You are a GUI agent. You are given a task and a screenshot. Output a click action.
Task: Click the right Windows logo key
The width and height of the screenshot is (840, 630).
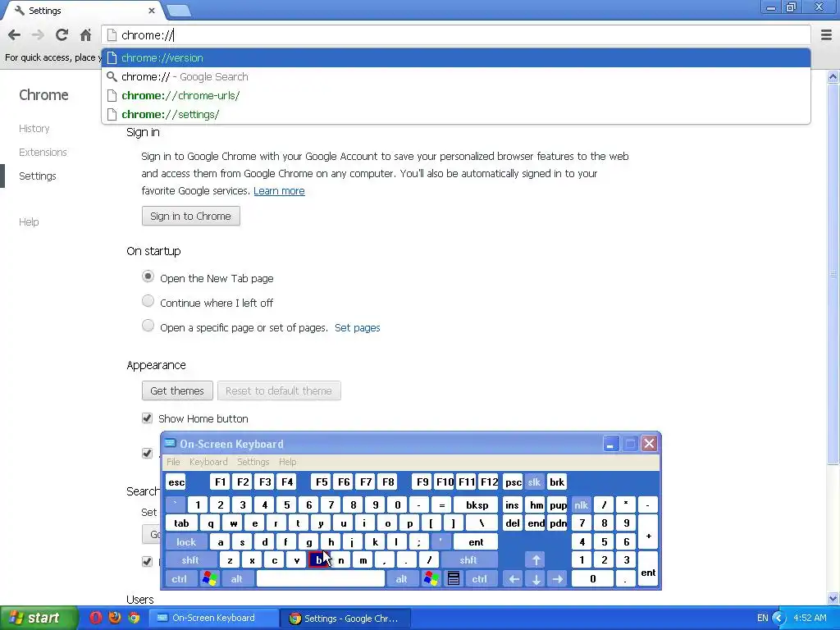coord(431,578)
